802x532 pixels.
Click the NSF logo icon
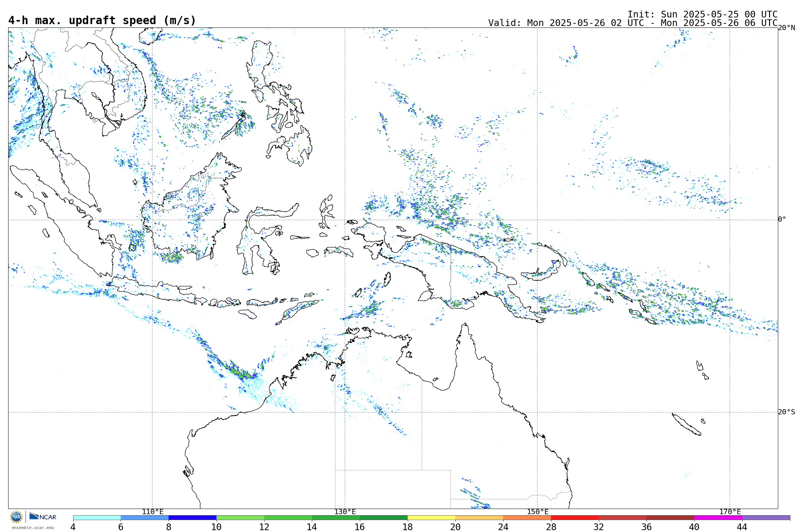click(16, 516)
